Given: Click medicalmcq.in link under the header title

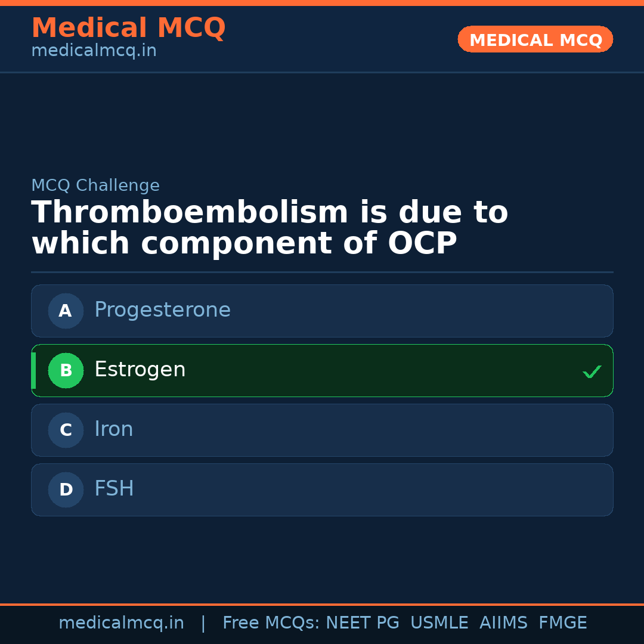Looking at the screenshot, I should [x=94, y=51].
